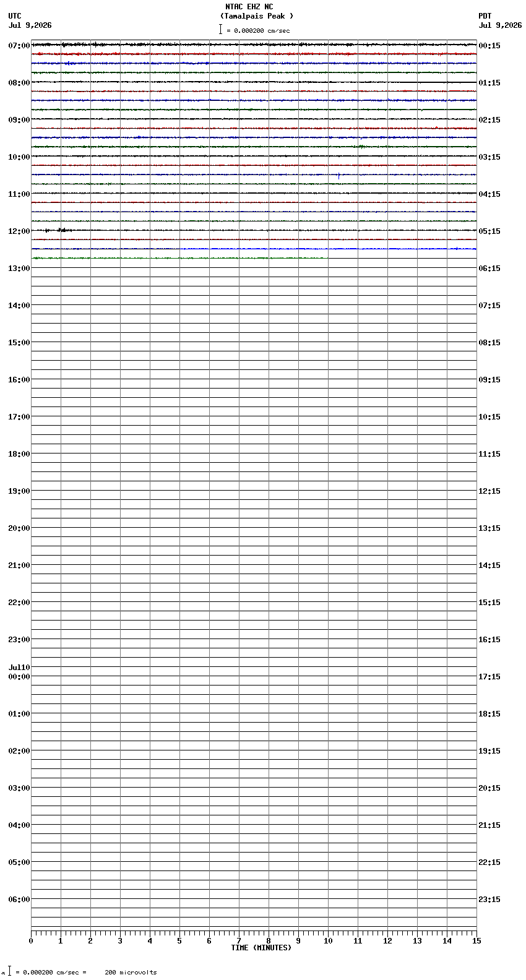Click the 18:00 UTC row label
526x980 pixels.
tap(19, 454)
